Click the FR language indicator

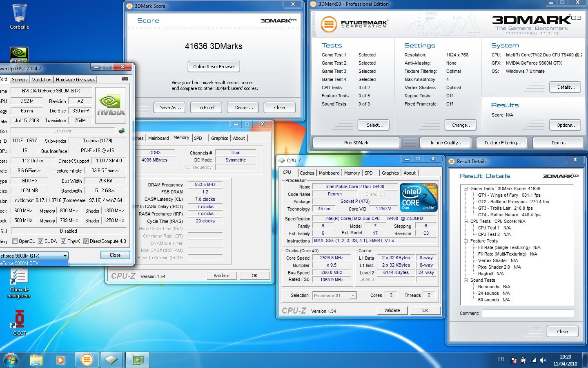[501, 359]
